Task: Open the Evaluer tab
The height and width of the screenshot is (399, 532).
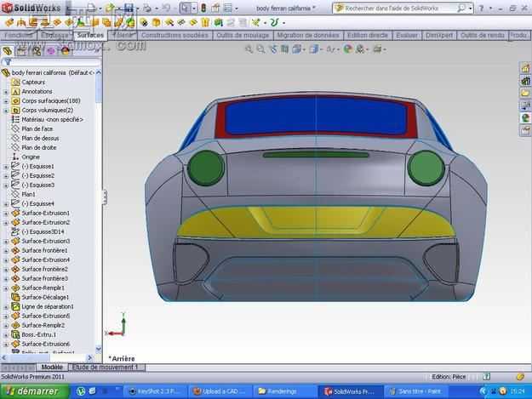Action: point(407,35)
